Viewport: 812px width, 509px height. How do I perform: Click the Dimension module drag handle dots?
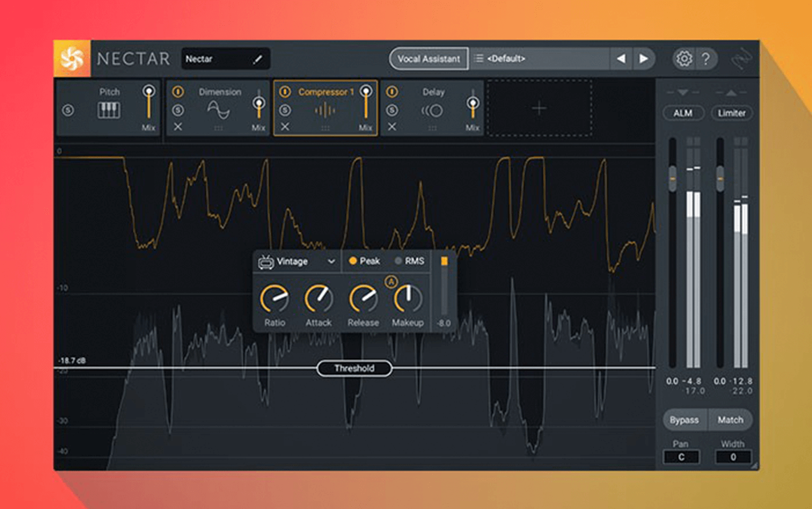pos(218,128)
